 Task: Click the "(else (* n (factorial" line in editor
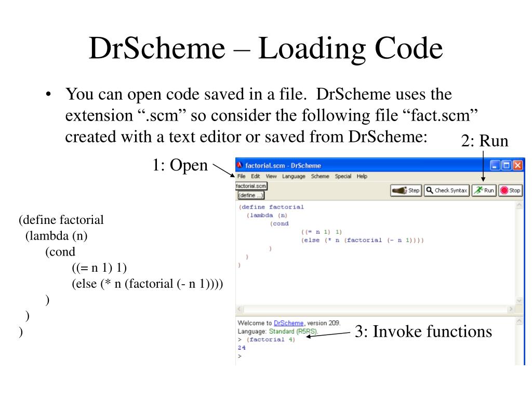tap(362, 240)
